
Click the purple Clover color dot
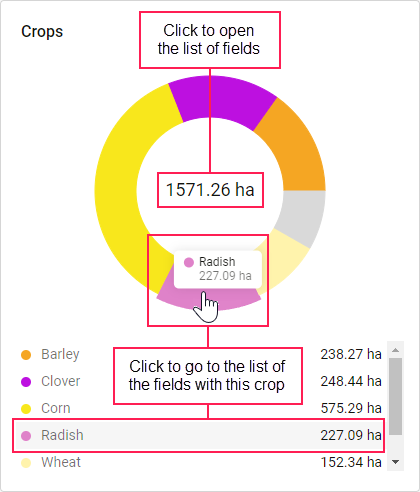[x=26, y=382]
